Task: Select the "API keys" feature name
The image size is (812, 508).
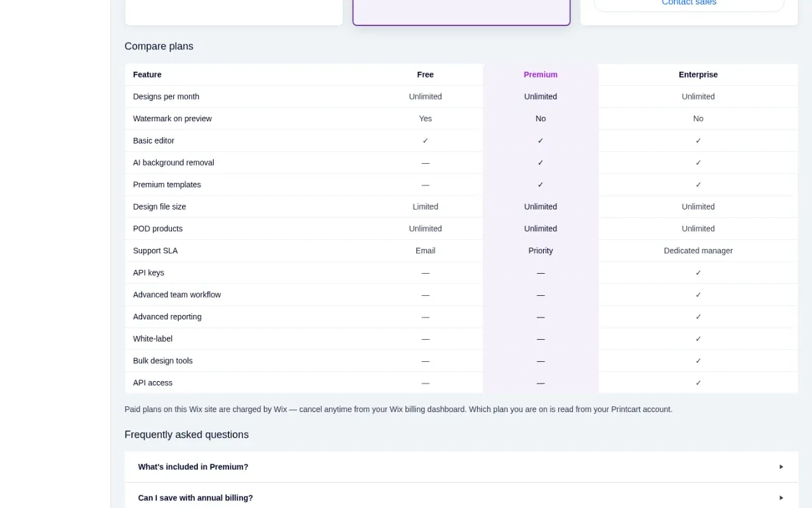Action: pos(148,273)
